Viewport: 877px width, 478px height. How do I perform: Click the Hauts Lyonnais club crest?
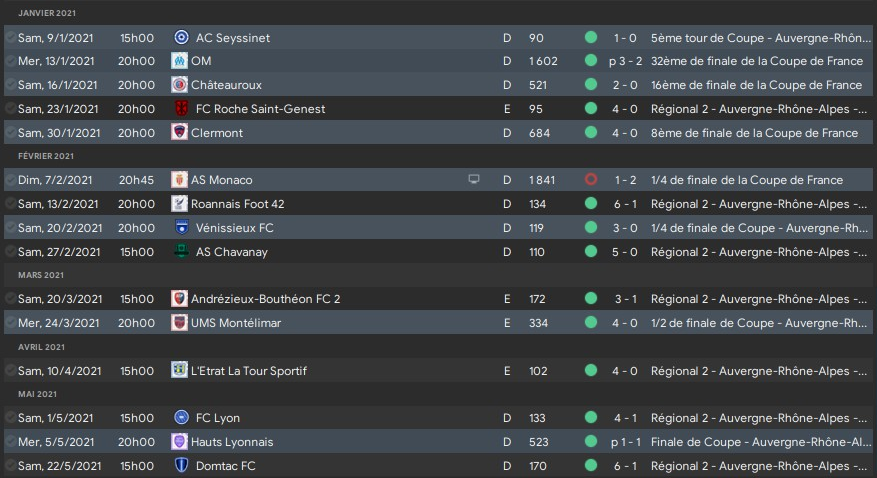[x=181, y=442]
